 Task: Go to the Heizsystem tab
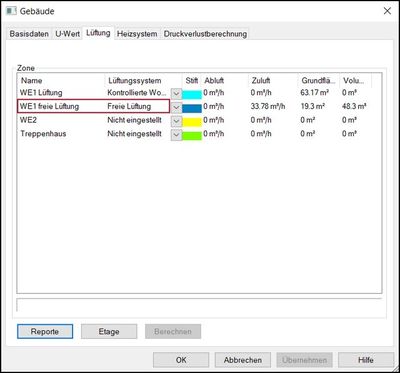[x=137, y=34]
